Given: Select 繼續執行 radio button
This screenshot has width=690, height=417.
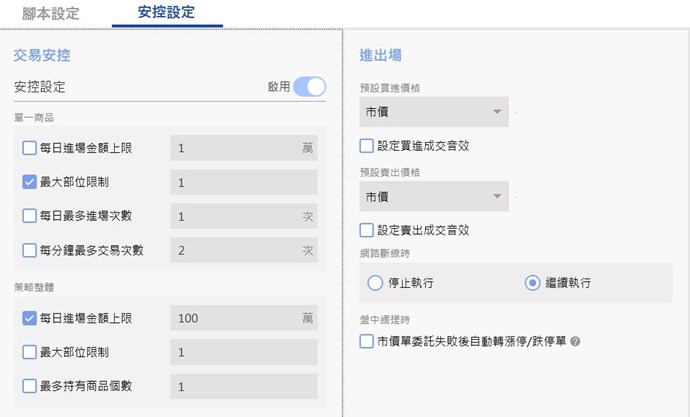Looking at the screenshot, I should (x=532, y=283).
